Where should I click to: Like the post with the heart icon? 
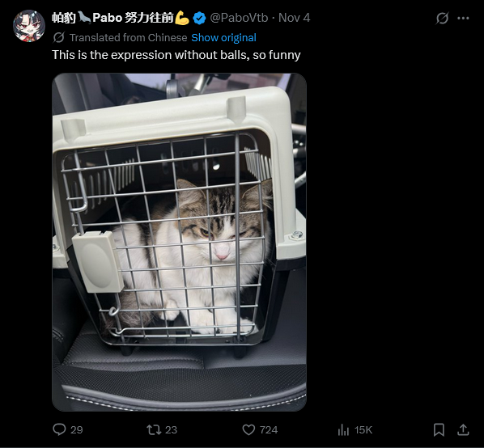[x=248, y=429]
